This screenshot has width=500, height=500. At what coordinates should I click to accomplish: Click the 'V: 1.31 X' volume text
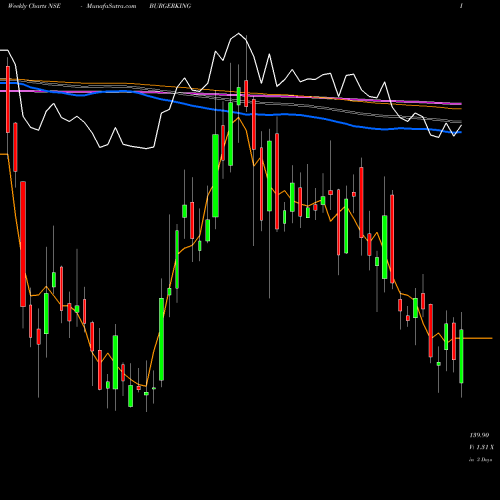481,447
